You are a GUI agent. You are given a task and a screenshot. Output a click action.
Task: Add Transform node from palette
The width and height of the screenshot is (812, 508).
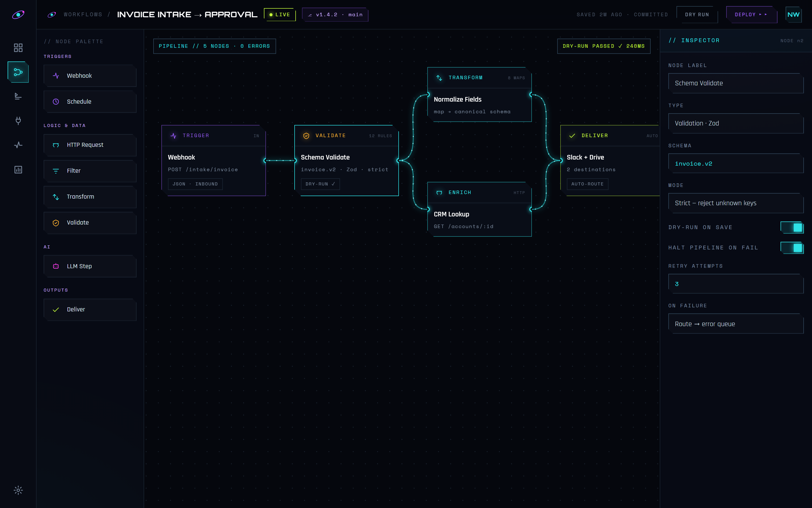[x=90, y=197]
